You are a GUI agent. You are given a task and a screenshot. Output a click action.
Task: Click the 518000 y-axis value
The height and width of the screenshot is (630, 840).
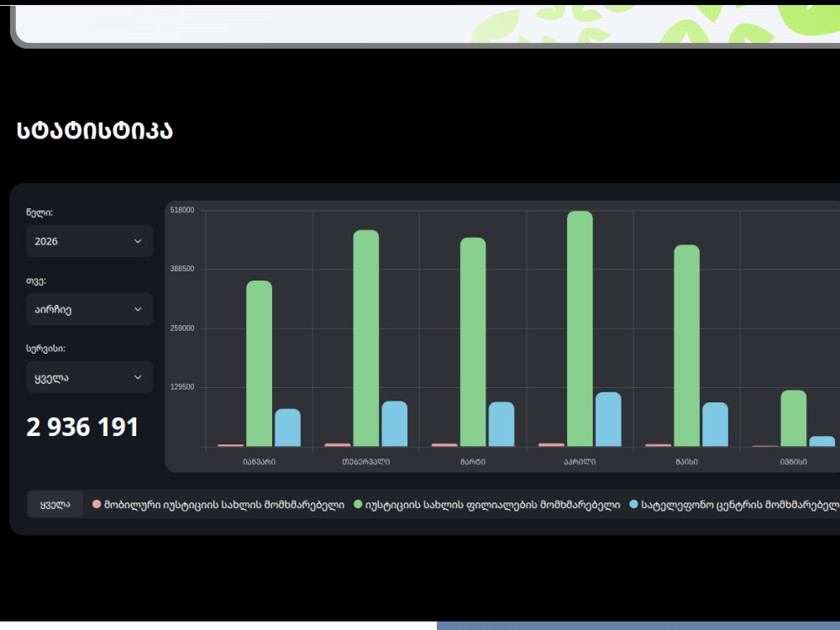click(182, 210)
